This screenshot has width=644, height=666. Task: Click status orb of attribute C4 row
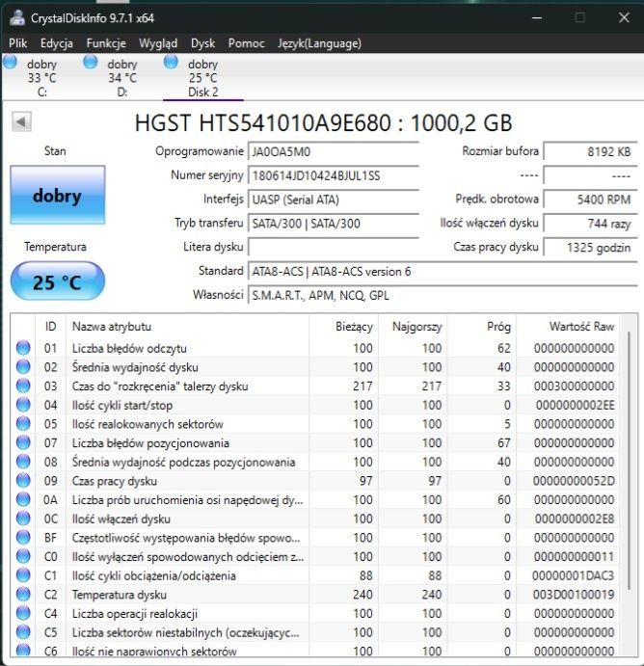(23, 613)
